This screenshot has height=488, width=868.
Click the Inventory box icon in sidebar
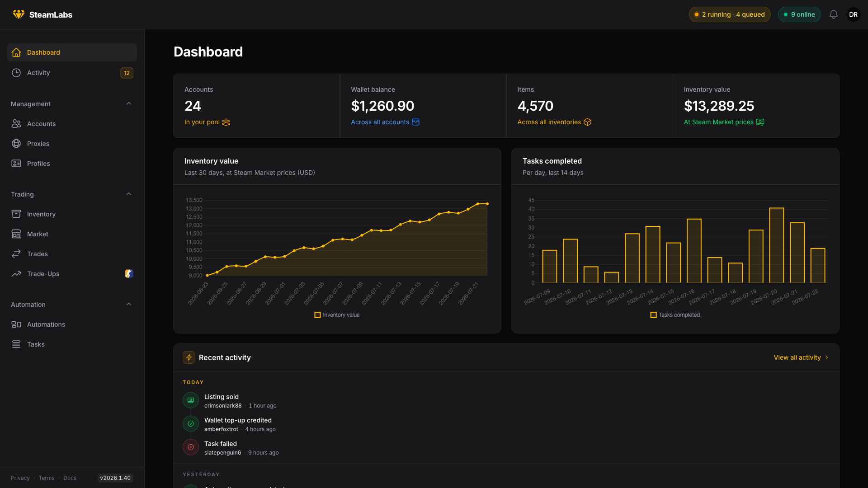coord(16,214)
